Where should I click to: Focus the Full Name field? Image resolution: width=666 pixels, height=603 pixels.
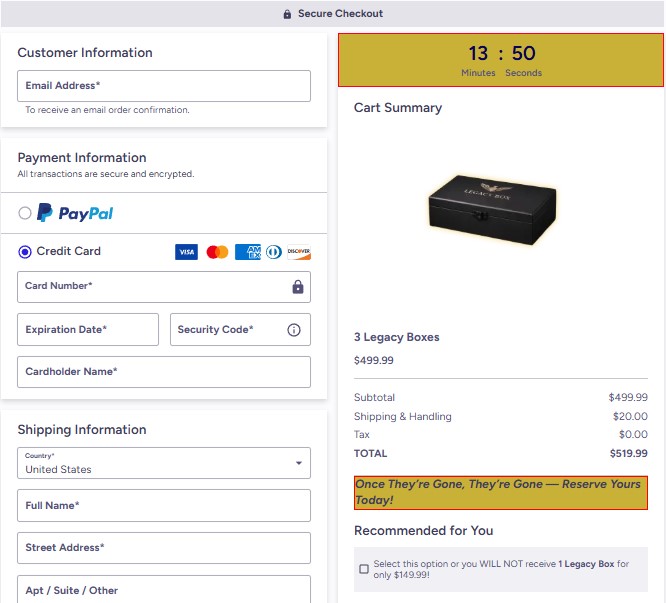[164, 505]
